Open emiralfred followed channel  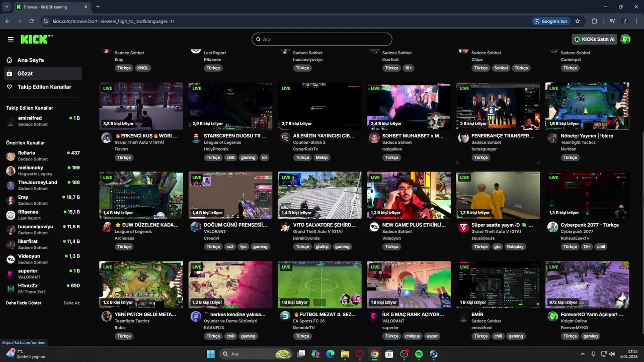pos(42,121)
